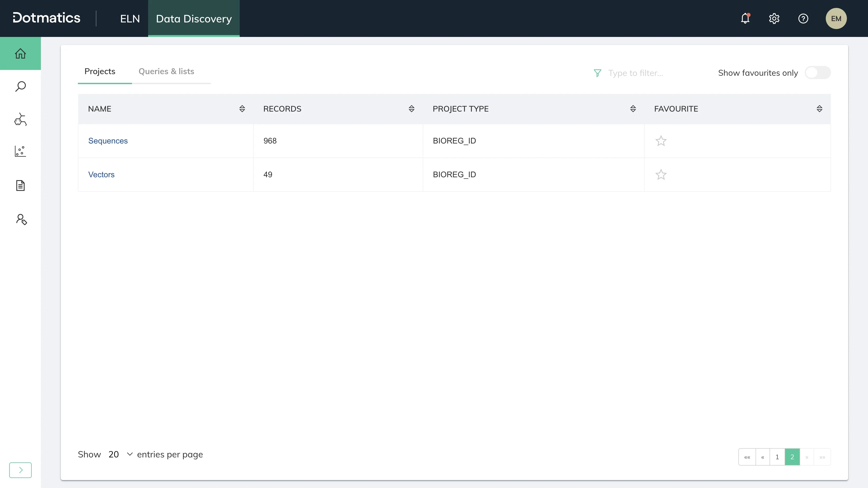Go to pagination page 1
Viewport: 868px width, 488px height.
(777, 457)
